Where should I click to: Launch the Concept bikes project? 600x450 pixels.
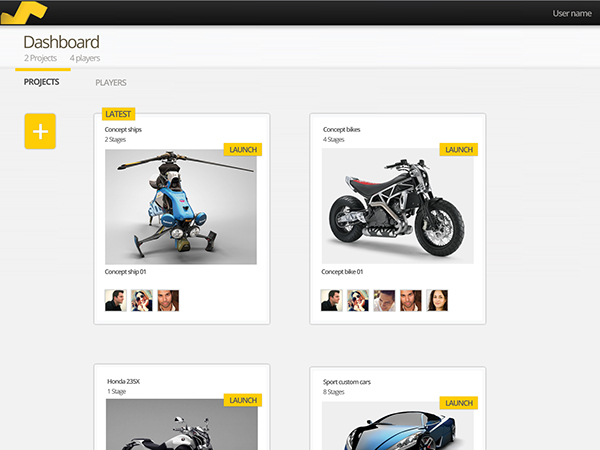pos(459,150)
